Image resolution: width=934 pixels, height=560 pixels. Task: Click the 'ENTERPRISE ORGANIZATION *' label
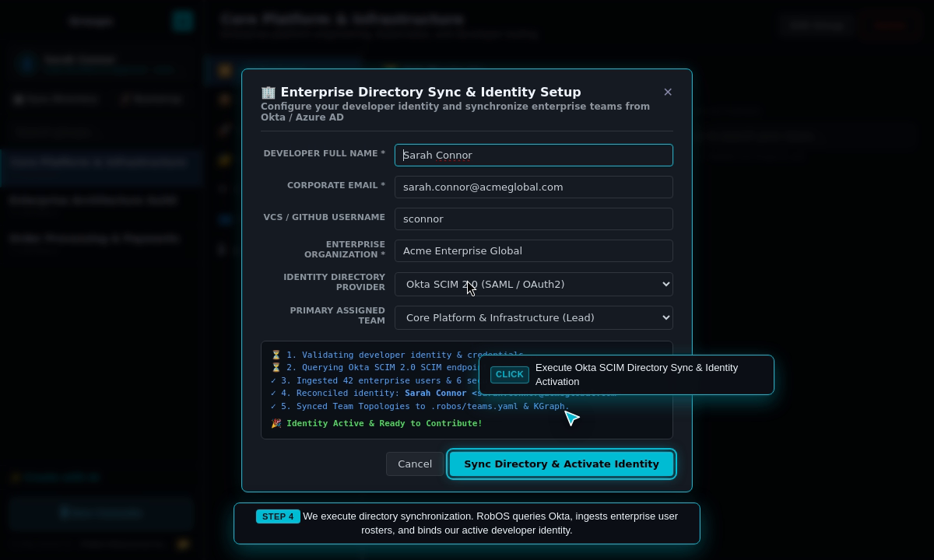pyautogui.click(x=345, y=250)
